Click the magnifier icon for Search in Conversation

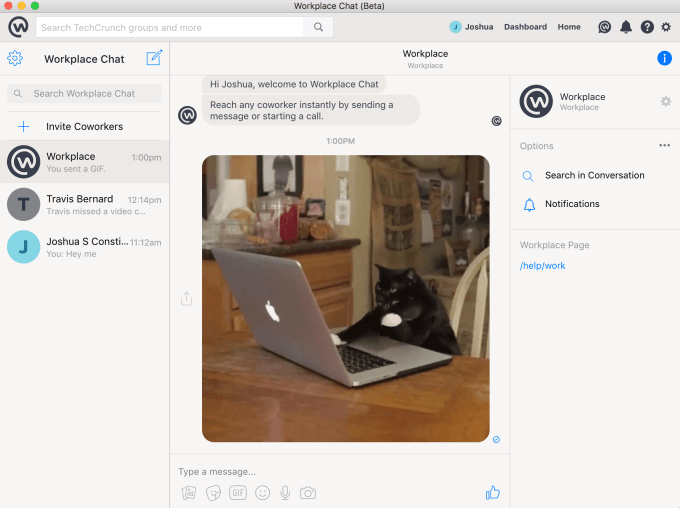[x=528, y=176]
